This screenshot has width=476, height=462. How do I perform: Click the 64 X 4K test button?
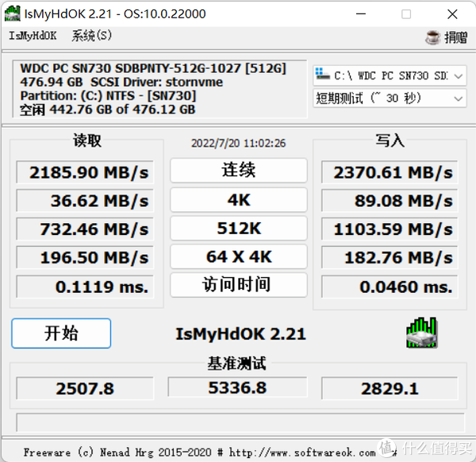point(239,256)
